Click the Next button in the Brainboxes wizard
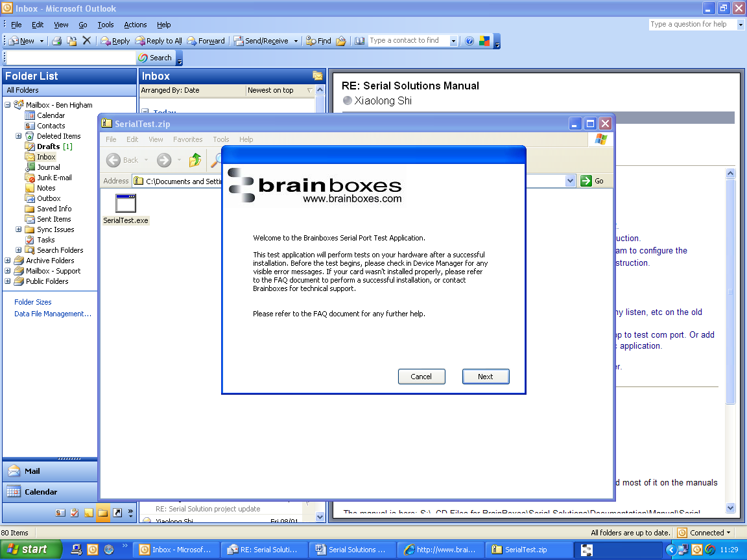This screenshot has width=747, height=560. tap(485, 376)
